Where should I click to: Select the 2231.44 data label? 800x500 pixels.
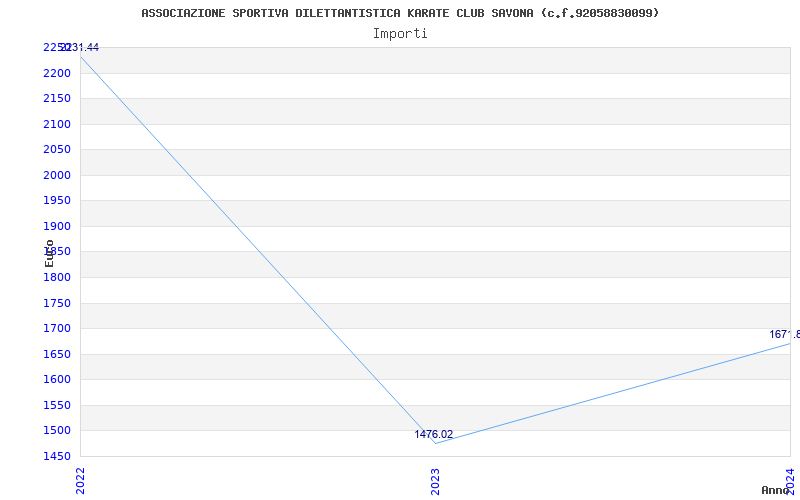[79, 47]
